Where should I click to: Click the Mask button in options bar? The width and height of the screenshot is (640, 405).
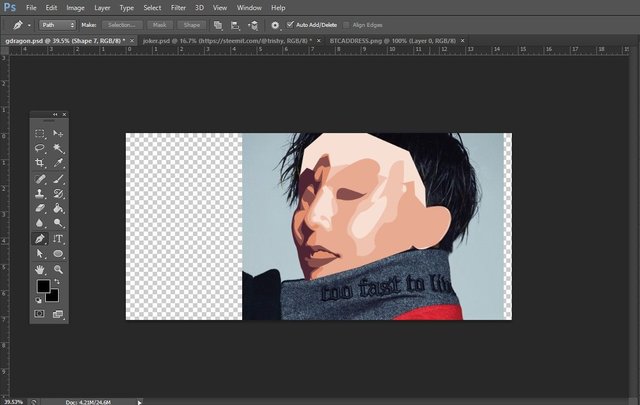pyautogui.click(x=159, y=23)
